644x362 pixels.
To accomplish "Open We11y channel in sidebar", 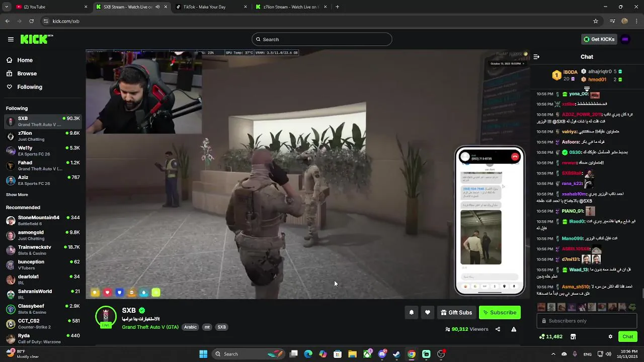I will (43, 151).
